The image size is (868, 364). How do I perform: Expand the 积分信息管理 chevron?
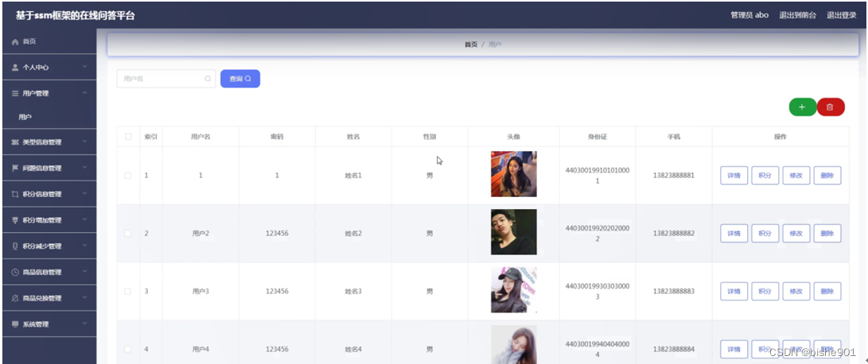tap(84, 194)
